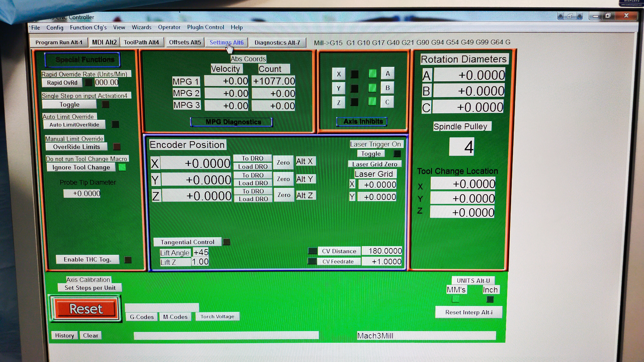Click the B axis inhibit button
This screenshot has height=362, width=644.
coord(387,88)
